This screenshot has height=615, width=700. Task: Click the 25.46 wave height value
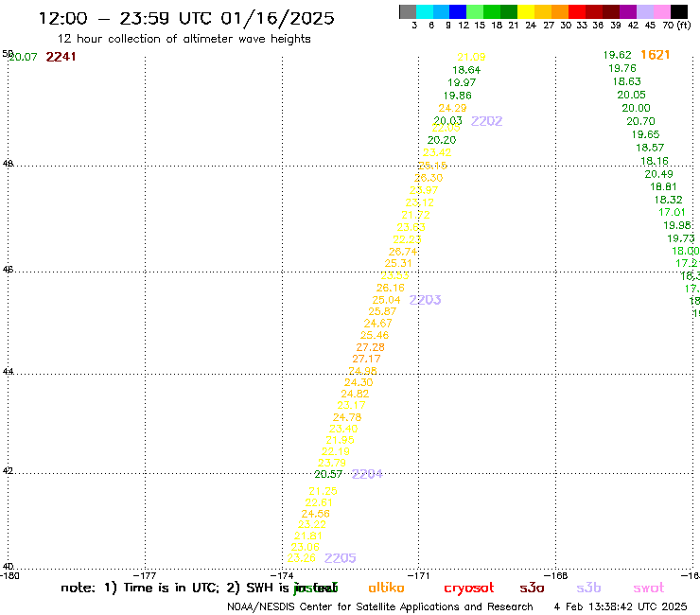tap(374, 335)
